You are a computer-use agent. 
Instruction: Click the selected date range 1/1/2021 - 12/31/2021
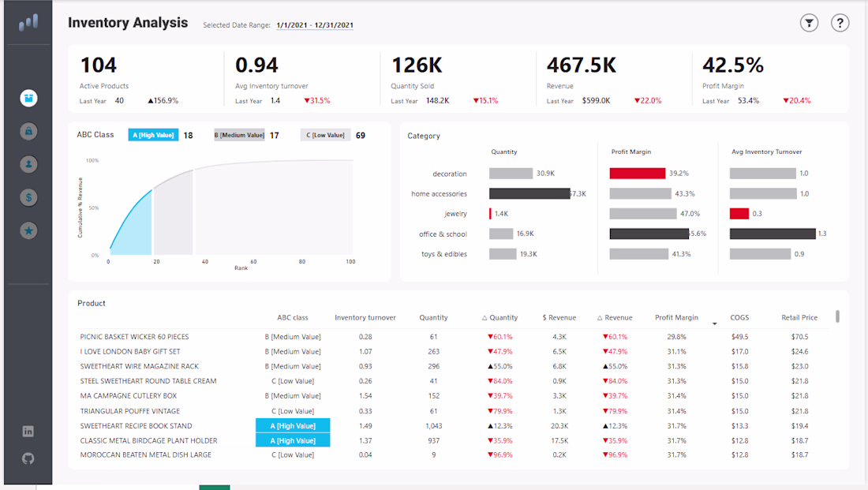tap(314, 25)
